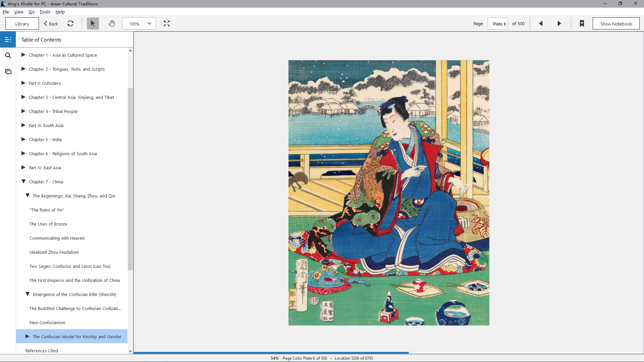The image size is (644, 362).
Task: Go to previous page arrow
Action: (541, 23)
